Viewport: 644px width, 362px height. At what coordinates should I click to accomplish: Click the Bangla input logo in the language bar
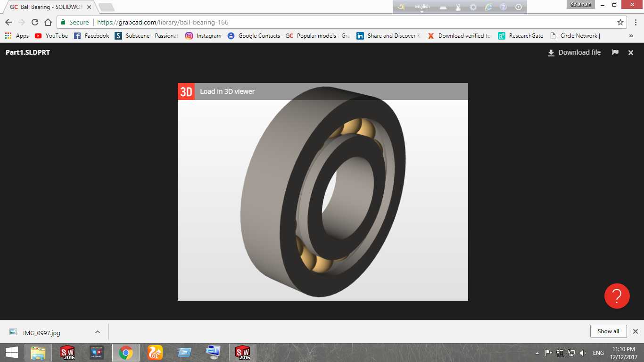pyautogui.click(x=401, y=7)
